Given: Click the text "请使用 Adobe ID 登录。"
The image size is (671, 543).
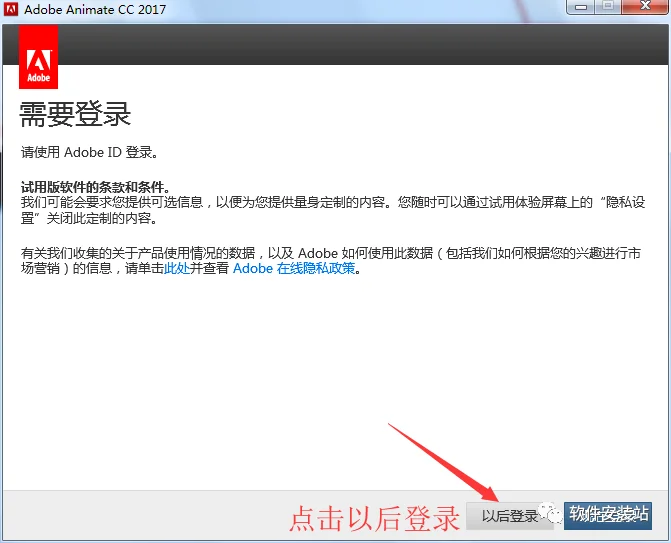Looking at the screenshot, I should (x=90, y=152).
